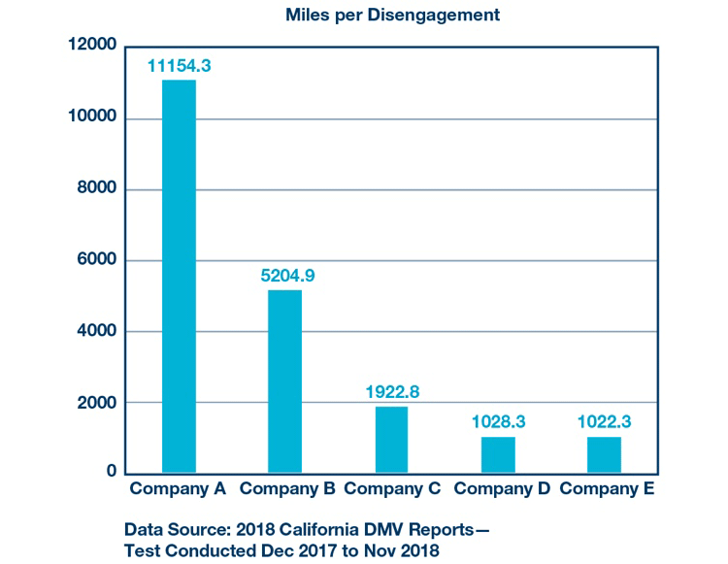Select the Company A axis label
Screen dimensions: 728x564
(x=178, y=488)
